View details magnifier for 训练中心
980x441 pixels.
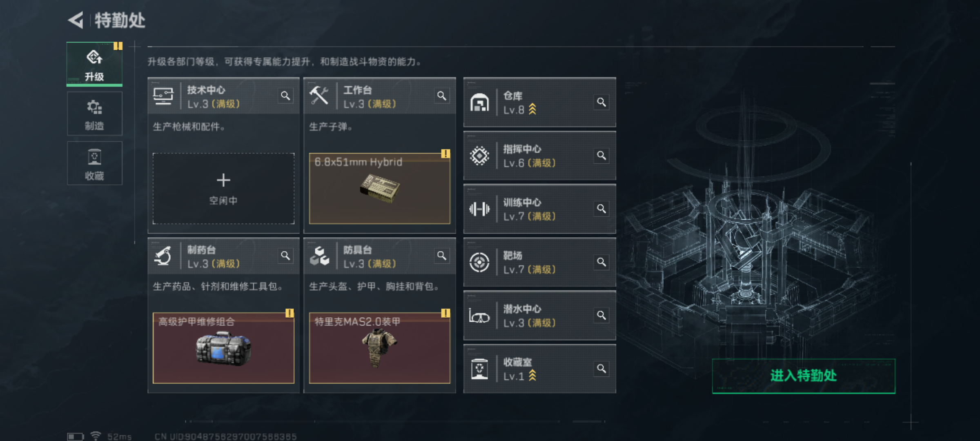pyautogui.click(x=601, y=209)
